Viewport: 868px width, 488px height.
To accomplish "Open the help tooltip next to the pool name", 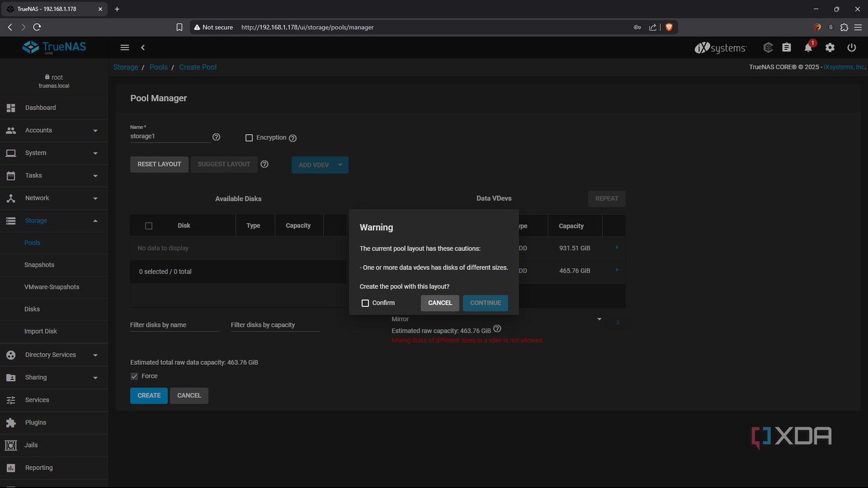I will [216, 137].
